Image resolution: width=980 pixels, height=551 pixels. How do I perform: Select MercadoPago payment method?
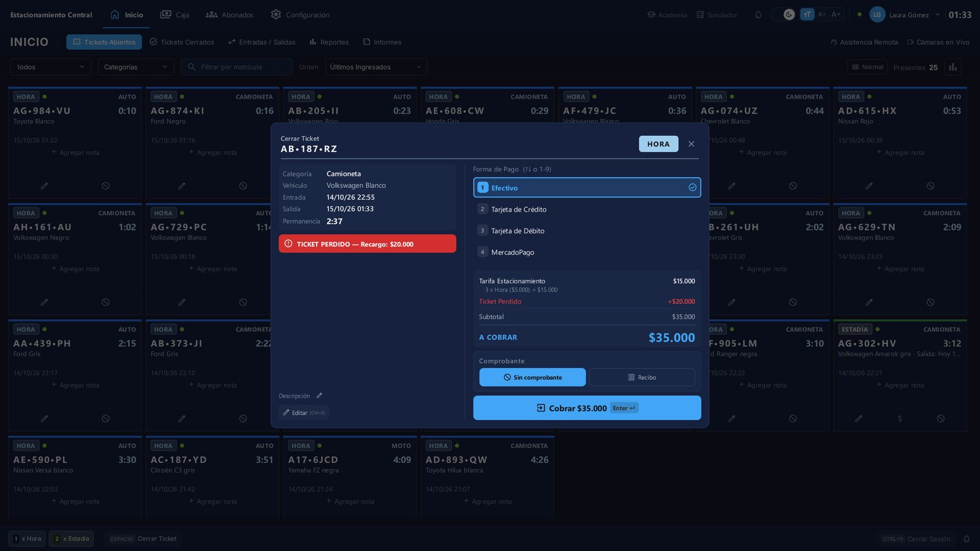587,252
